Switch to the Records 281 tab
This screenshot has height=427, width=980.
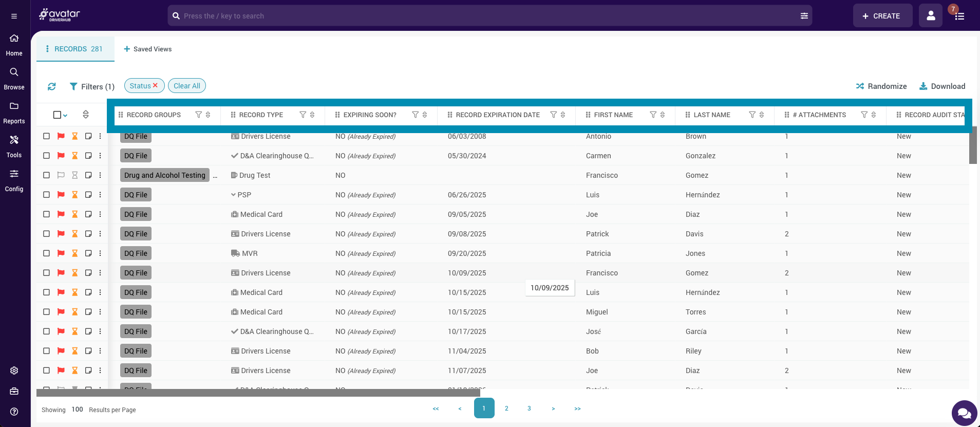click(75, 49)
